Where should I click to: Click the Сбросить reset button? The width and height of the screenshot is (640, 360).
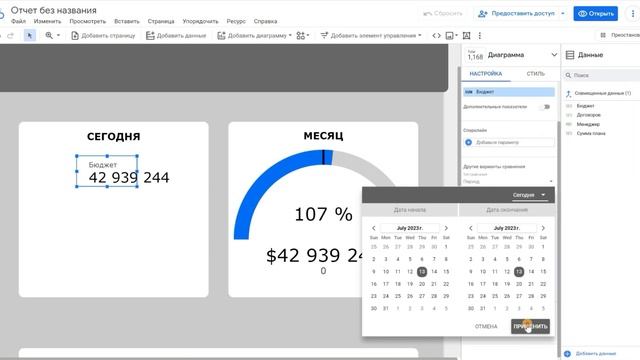[443, 13]
